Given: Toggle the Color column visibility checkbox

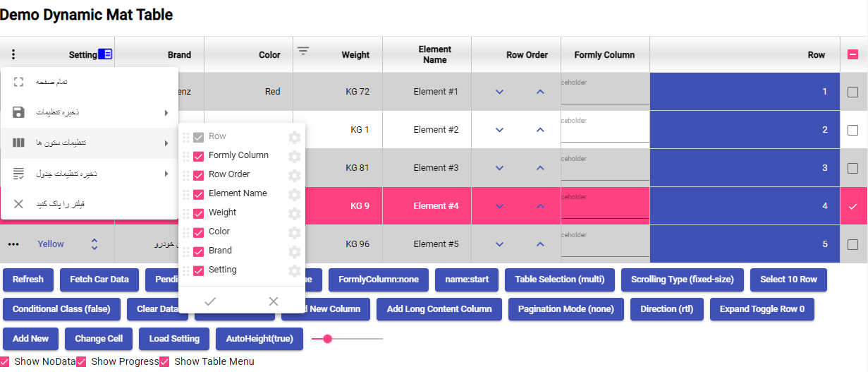Looking at the screenshot, I should pos(198,232).
